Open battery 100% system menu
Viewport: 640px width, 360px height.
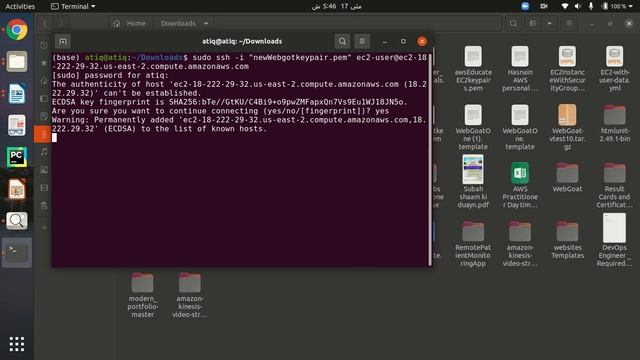(618, 6)
